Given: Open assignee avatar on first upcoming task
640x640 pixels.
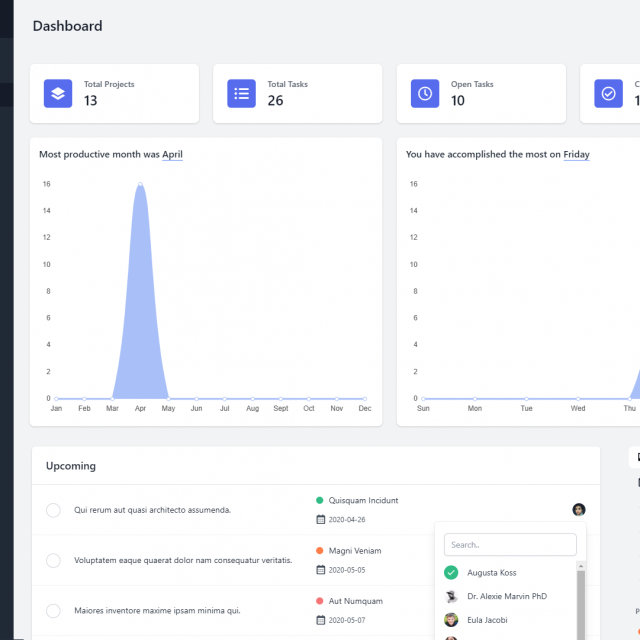Looking at the screenshot, I should pos(579,509).
